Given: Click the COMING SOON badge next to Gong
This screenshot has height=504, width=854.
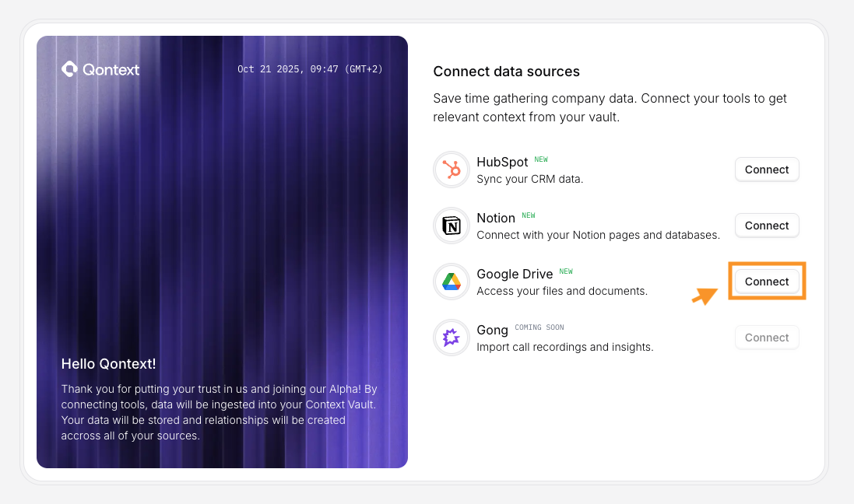Looking at the screenshot, I should coord(539,327).
